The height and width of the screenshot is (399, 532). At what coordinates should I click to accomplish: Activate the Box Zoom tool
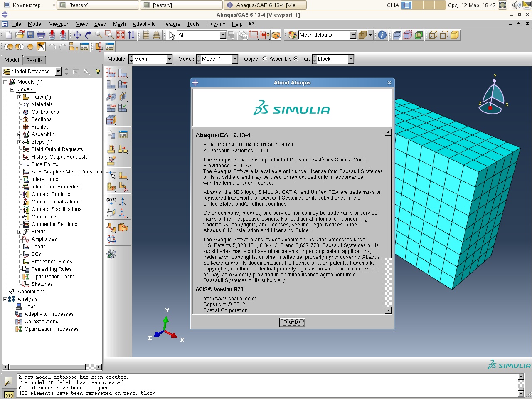click(x=109, y=35)
